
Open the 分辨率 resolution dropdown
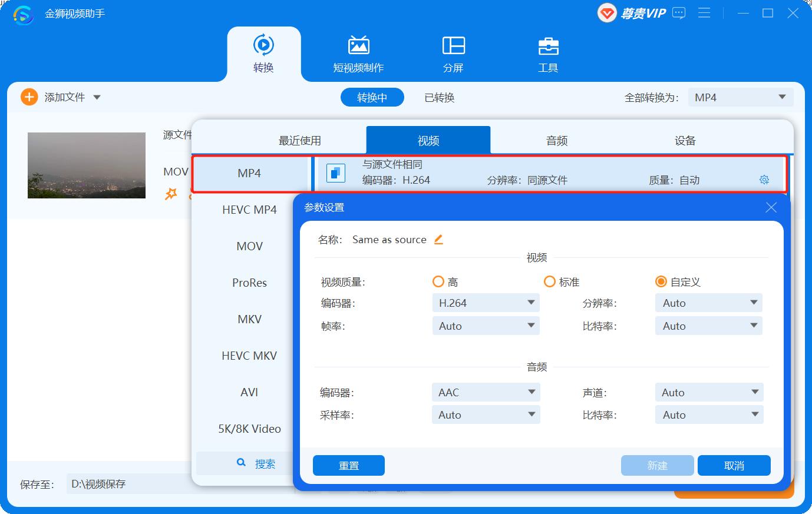click(708, 303)
